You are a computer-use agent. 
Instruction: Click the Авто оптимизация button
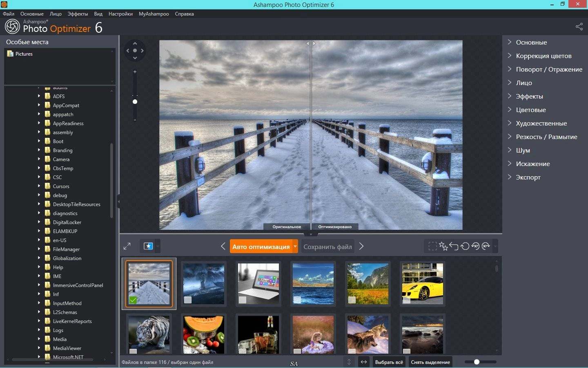click(x=261, y=246)
